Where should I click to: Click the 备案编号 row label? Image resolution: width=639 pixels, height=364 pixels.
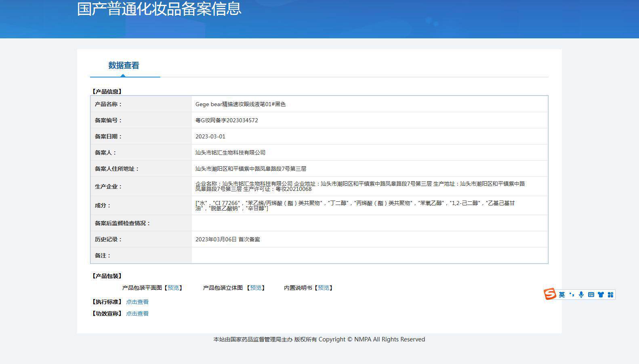click(108, 120)
